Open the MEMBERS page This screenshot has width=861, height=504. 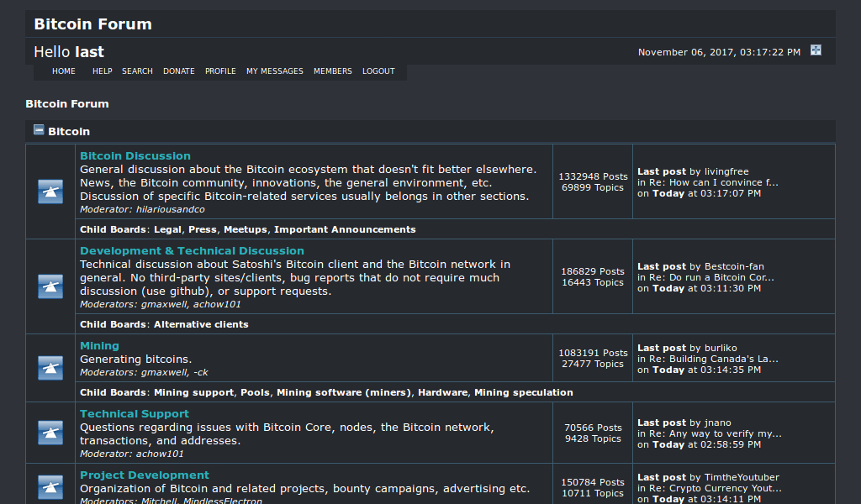point(332,71)
